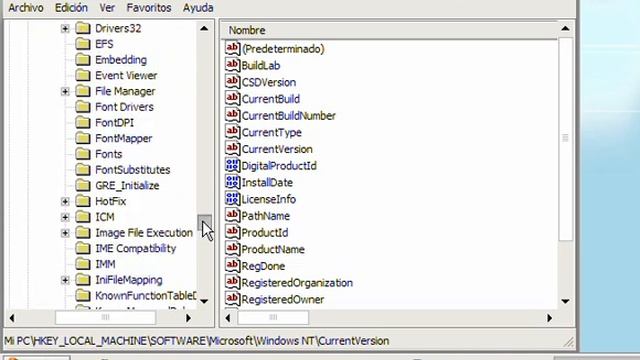Select the IniFileMapping tree key
This screenshot has height=360, width=640.
[x=129, y=280]
